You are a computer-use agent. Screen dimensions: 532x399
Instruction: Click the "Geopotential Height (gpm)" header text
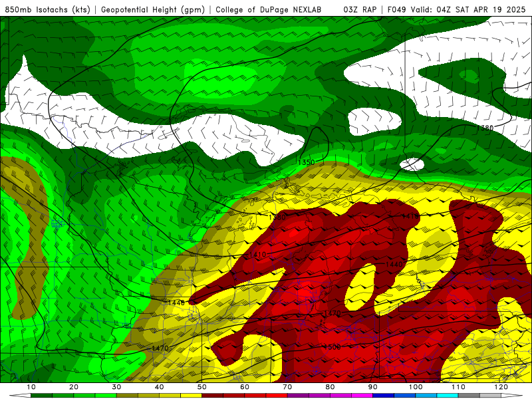coord(153,10)
